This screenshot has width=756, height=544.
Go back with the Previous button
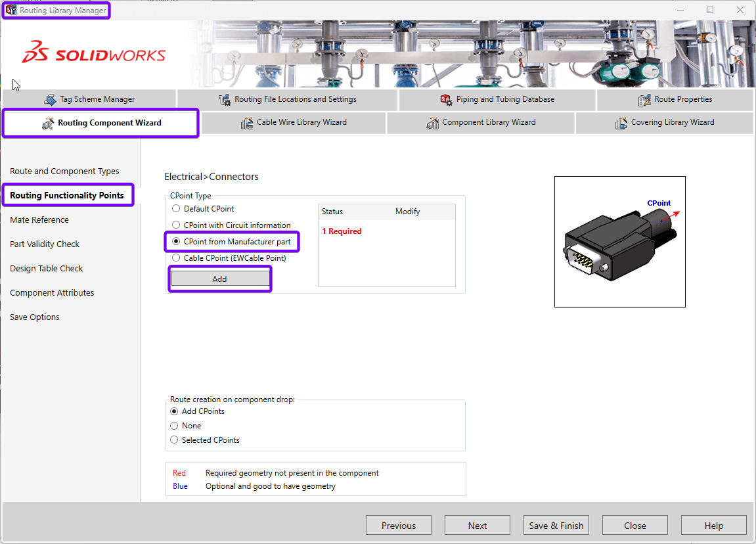pyautogui.click(x=398, y=525)
